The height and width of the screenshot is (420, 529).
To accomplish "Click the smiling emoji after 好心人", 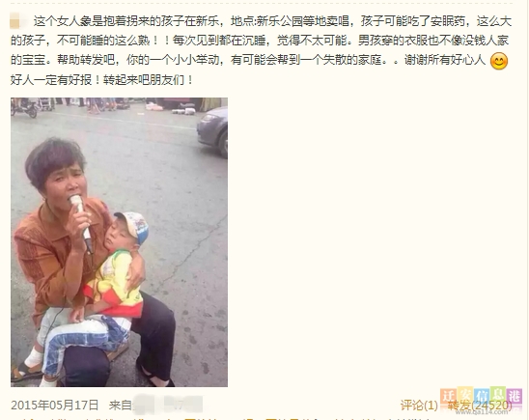I will [499, 61].
